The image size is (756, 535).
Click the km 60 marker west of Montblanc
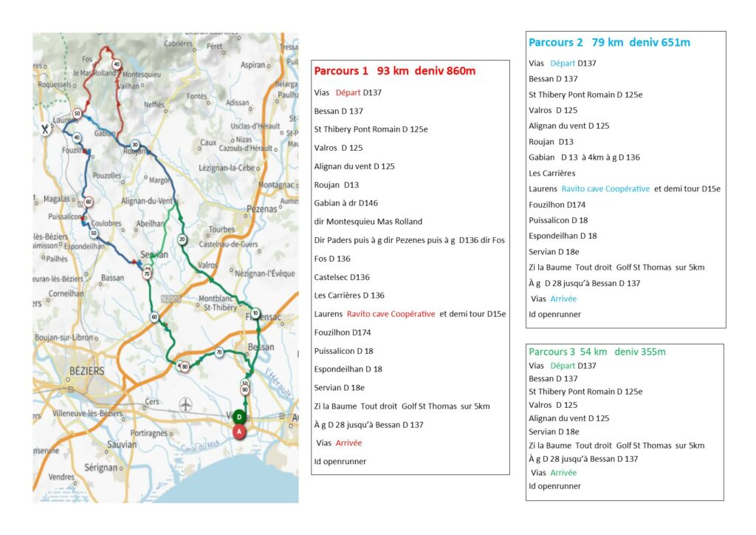154,317
